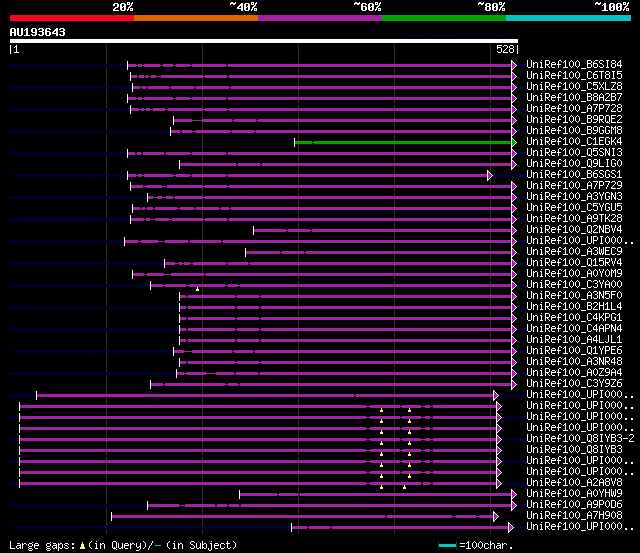Click the orange ~40% identity color segment

tap(196, 18)
